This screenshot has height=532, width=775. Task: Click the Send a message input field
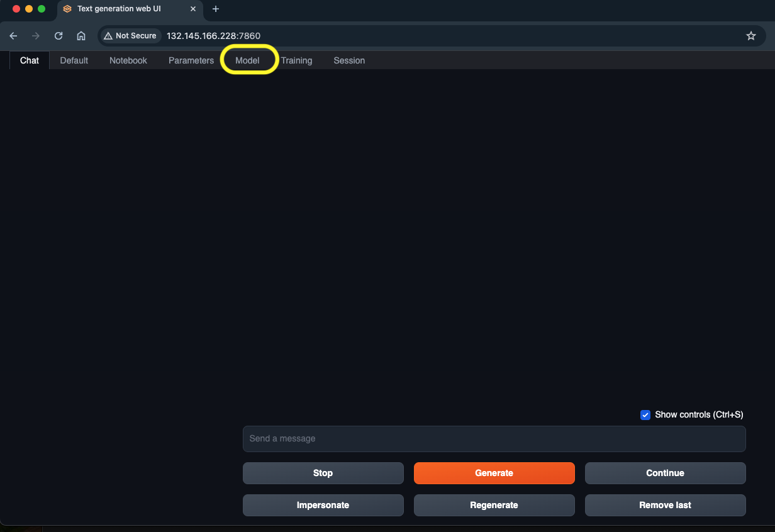(x=494, y=439)
